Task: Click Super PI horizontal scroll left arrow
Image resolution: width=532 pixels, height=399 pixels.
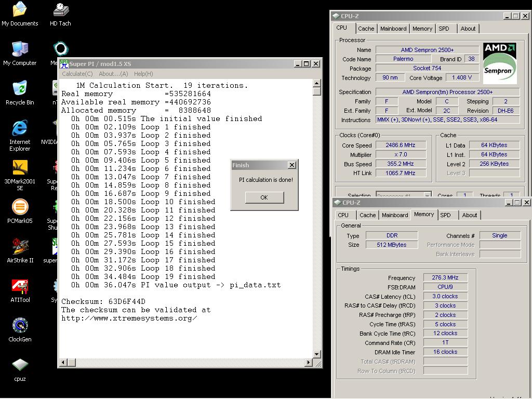Action: pos(63,363)
